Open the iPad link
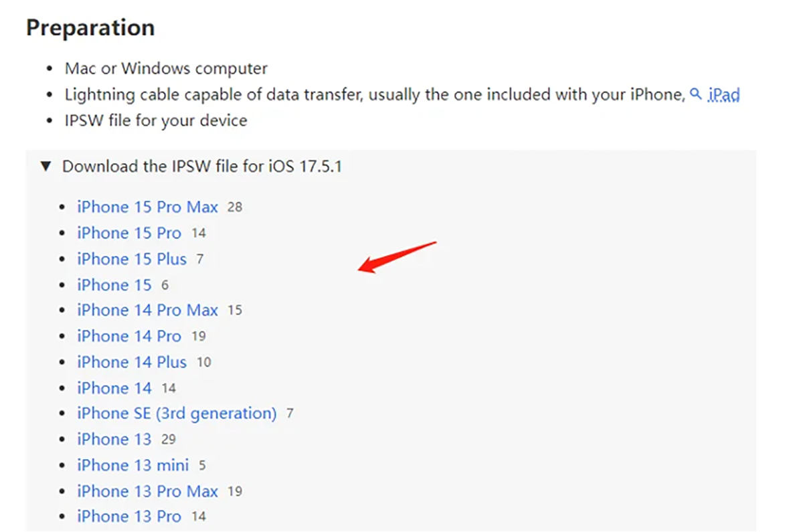The image size is (803, 532). point(723,94)
